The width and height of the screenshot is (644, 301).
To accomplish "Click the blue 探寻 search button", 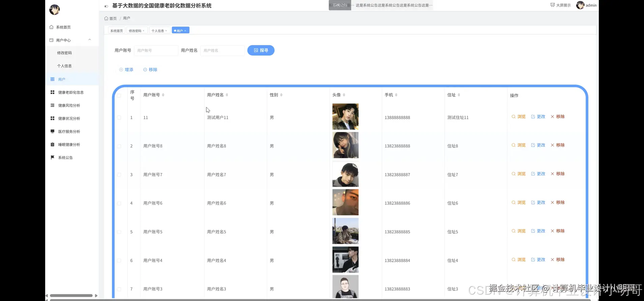I will 261,51.
